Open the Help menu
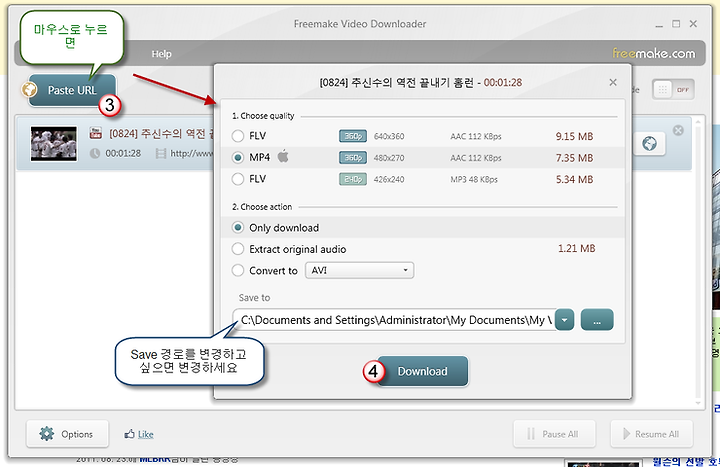The width and height of the screenshot is (720, 467). click(x=162, y=54)
